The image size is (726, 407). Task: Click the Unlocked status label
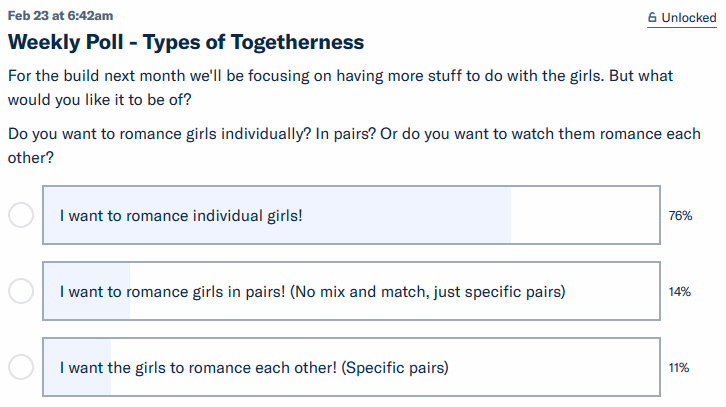688,17
